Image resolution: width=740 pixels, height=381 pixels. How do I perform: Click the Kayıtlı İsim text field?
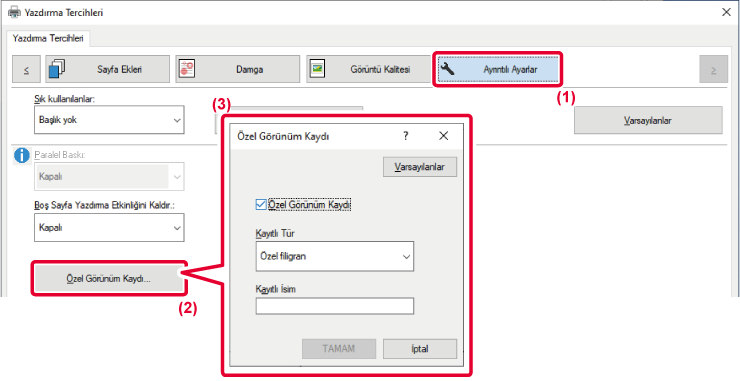pyautogui.click(x=335, y=306)
